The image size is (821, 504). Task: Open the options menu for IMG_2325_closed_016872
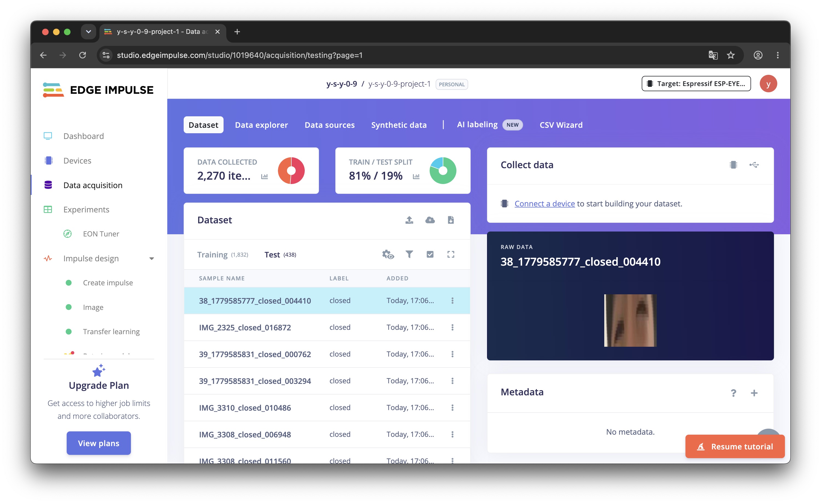(452, 327)
